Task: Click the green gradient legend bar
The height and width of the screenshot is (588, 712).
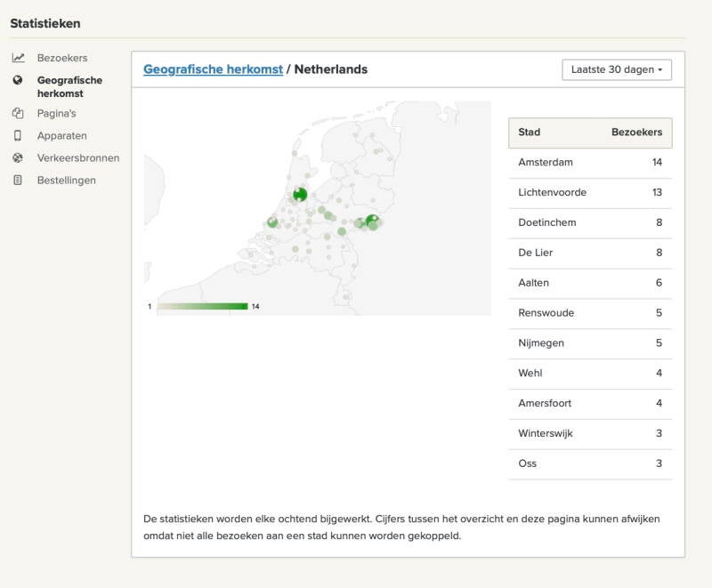Action: click(203, 306)
